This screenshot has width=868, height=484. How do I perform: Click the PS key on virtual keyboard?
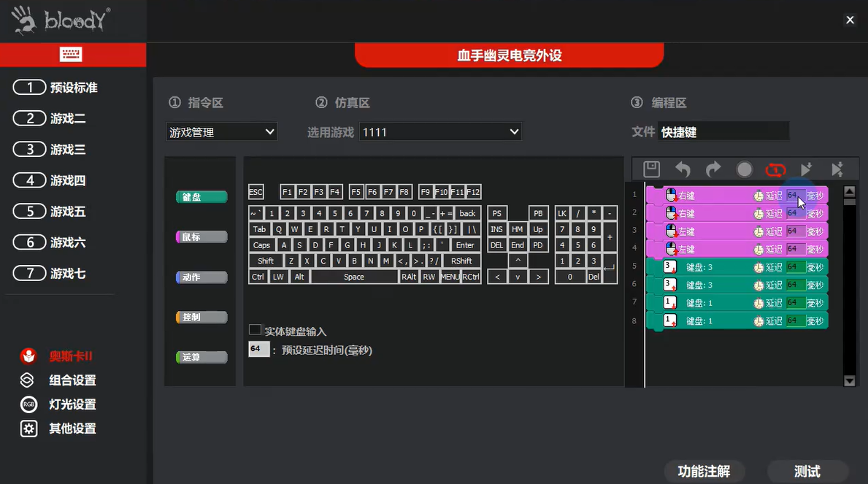tap(496, 213)
